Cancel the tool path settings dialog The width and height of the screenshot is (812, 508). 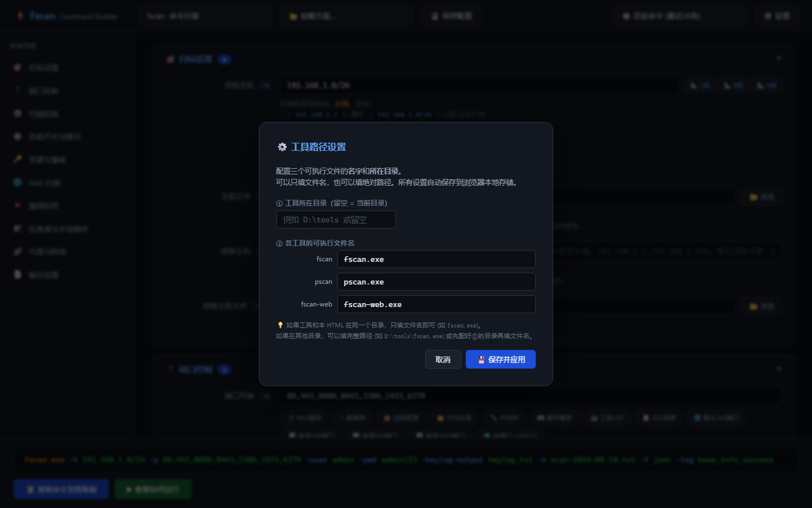(x=443, y=360)
